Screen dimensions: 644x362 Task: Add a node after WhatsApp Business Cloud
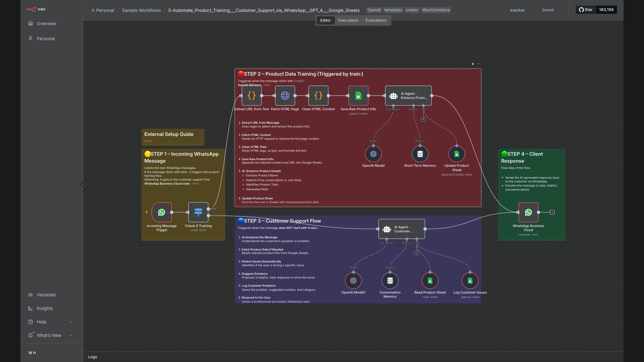click(552, 212)
